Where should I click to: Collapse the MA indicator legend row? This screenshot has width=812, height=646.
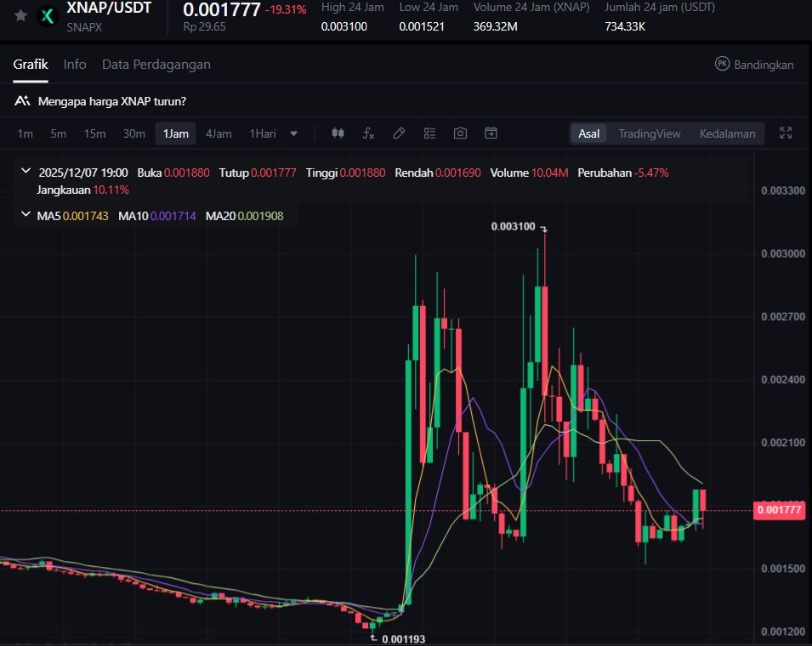click(26, 216)
